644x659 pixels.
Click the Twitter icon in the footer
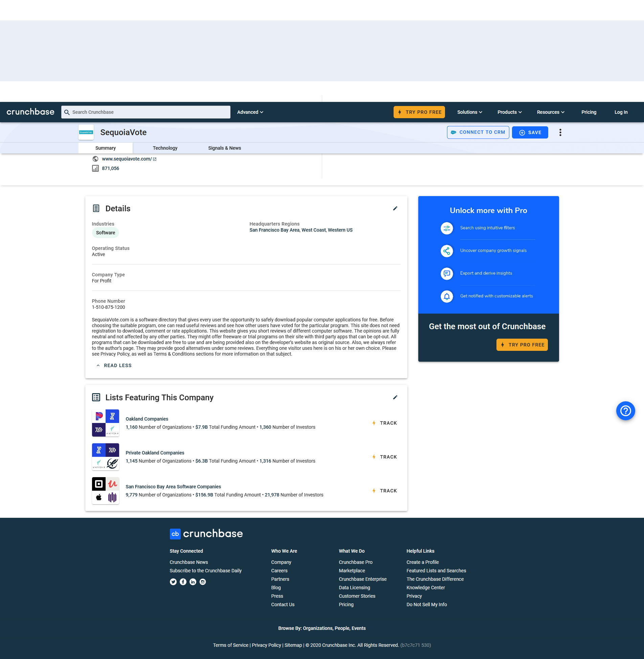173,582
